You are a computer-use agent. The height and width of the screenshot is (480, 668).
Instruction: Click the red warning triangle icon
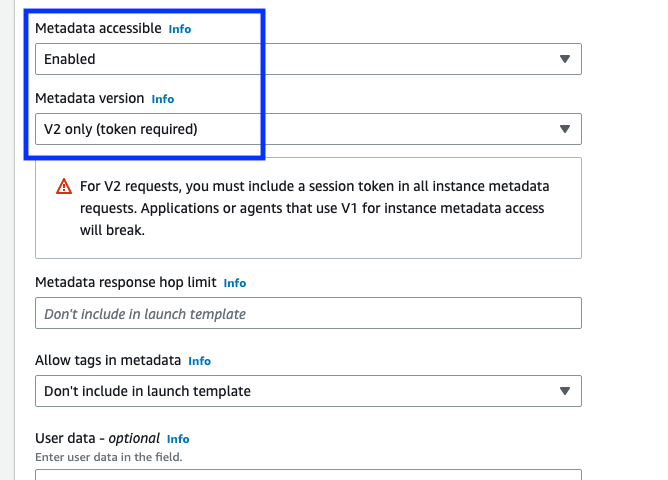point(64,187)
